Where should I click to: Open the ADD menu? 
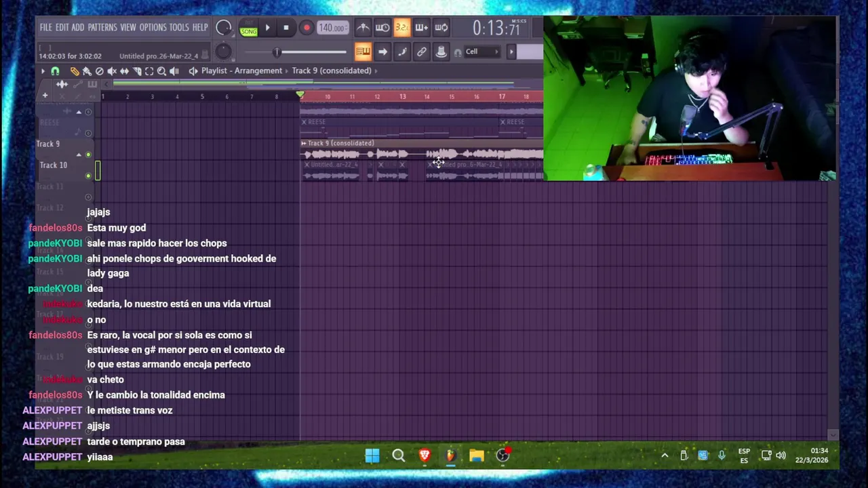(x=78, y=28)
